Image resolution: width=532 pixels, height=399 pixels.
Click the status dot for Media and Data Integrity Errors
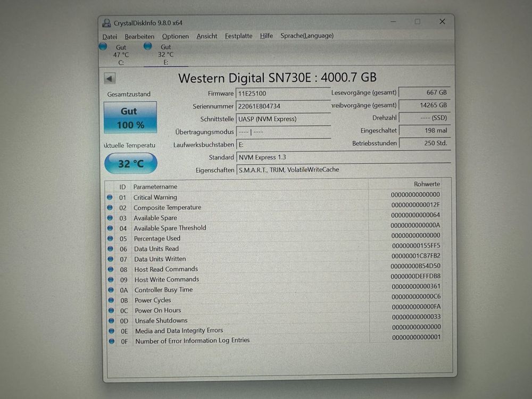point(111,330)
